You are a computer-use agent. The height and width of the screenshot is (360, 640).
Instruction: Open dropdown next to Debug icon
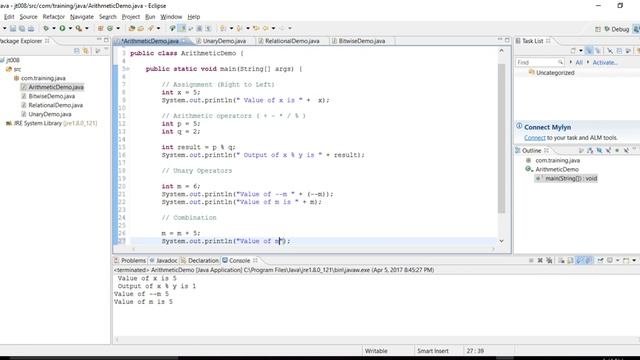tap(53, 29)
